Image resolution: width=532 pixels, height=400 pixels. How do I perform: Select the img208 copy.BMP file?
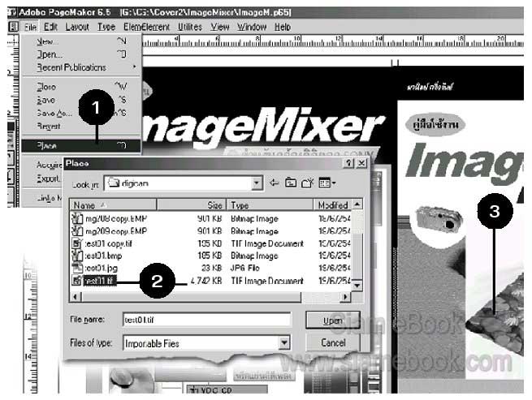pyautogui.click(x=115, y=218)
